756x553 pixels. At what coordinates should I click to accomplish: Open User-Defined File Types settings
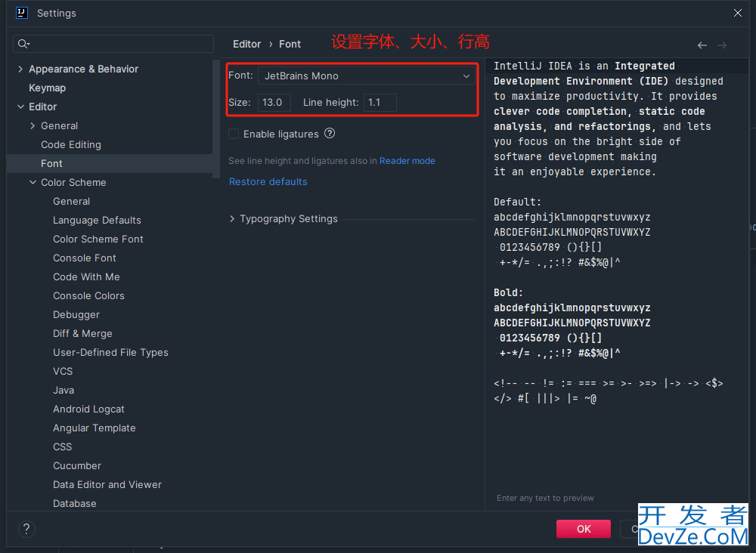(110, 352)
